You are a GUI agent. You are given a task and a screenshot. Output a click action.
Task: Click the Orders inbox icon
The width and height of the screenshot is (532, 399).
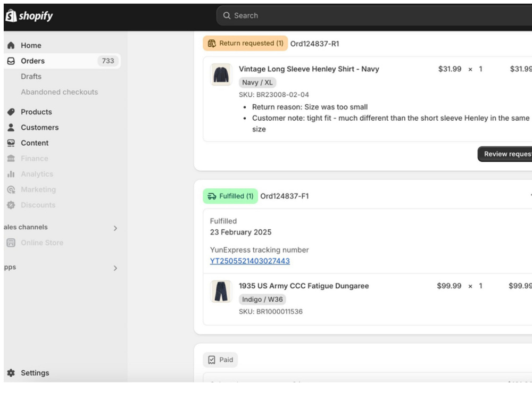(11, 61)
